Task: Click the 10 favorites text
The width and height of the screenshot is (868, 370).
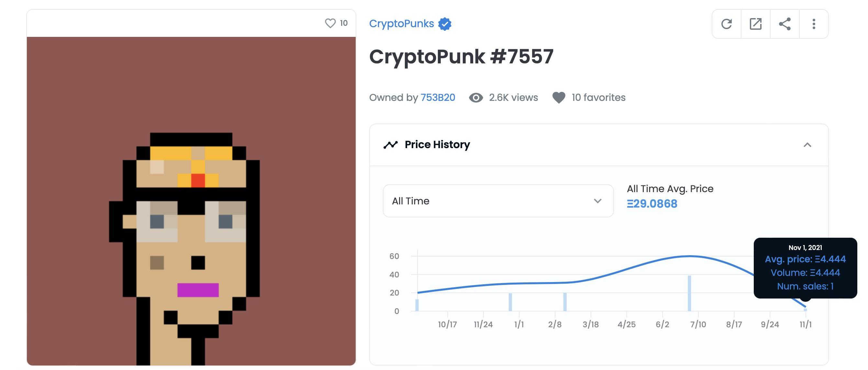Action: pyautogui.click(x=598, y=98)
